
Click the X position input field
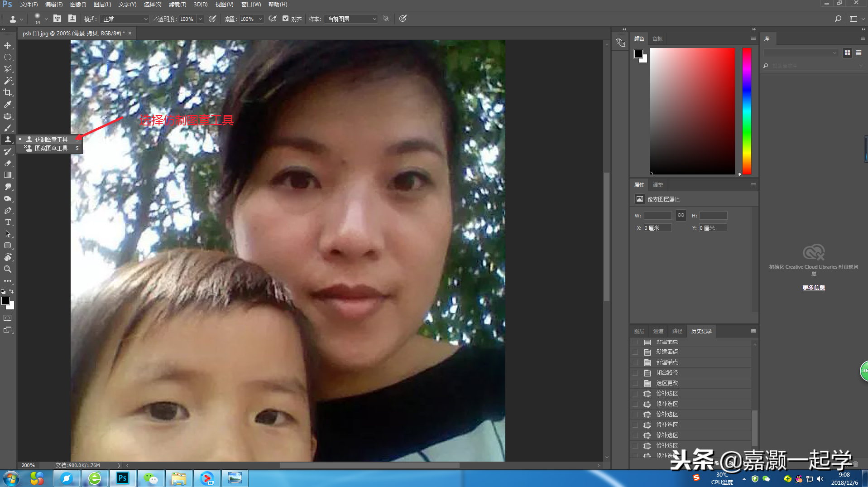click(657, 228)
